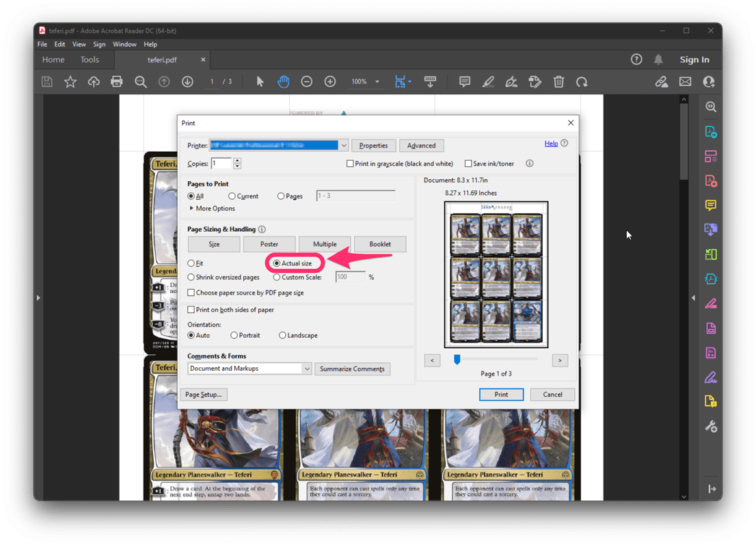
Task: Open the Printer selection dropdown
Action: (345, 145)
